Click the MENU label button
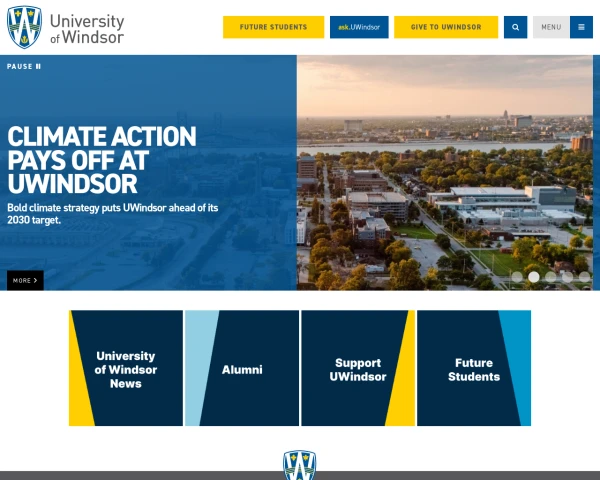Image resolution: width=600 pixels, height=480 pixels. tap(551, 27)
